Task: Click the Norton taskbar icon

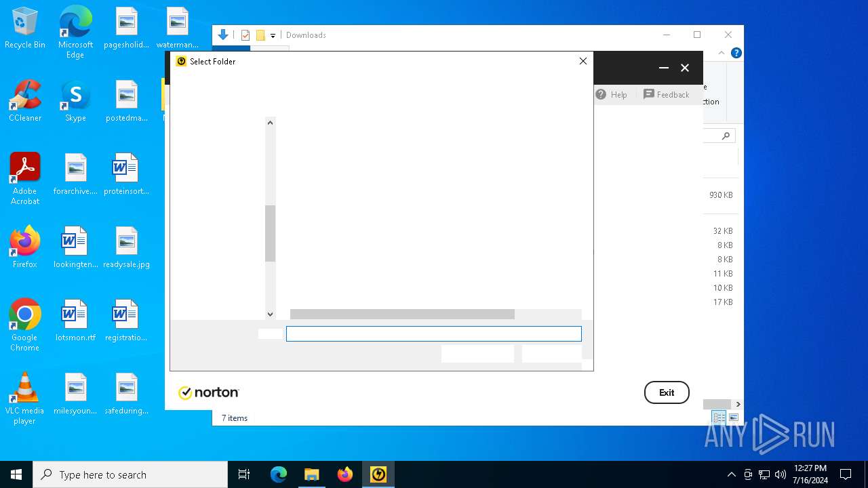Action: tap(378, 474)
